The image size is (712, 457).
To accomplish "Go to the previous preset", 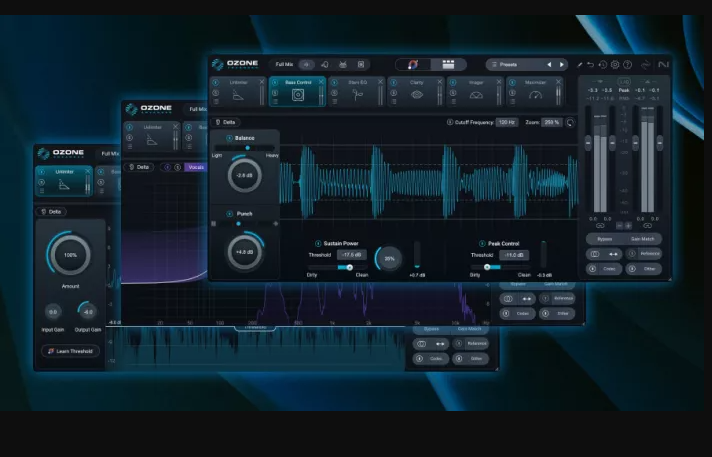I will tap(549, 65).
